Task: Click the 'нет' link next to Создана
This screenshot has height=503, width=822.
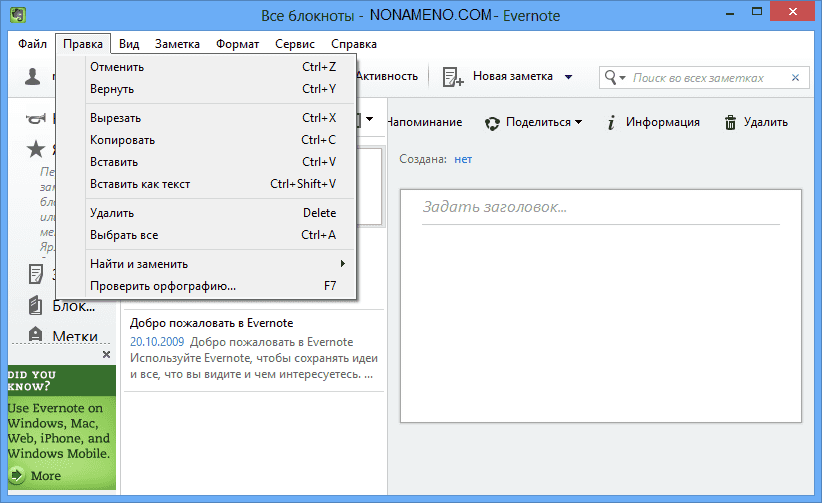Action: (x=463, y=158)
